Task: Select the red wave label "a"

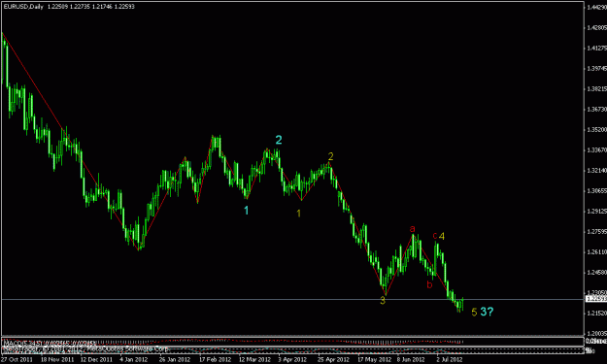Action: point(413,229)
